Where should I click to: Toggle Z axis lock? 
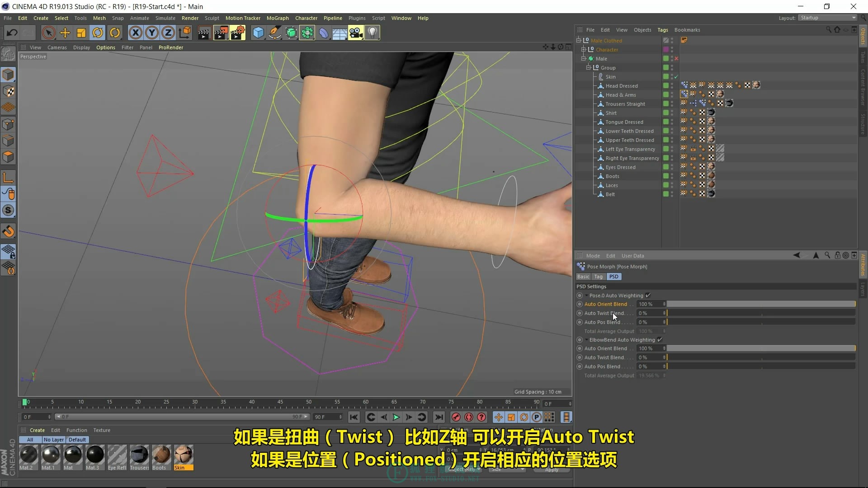coord(168,33)
